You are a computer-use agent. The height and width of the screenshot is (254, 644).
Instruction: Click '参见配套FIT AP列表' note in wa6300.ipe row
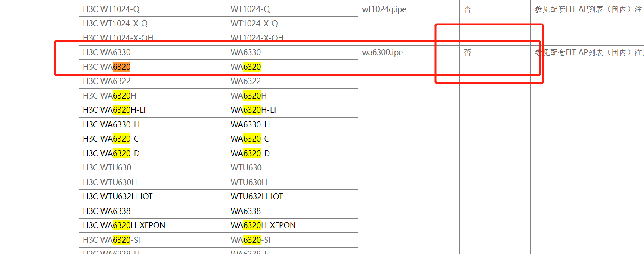[589, 53]
